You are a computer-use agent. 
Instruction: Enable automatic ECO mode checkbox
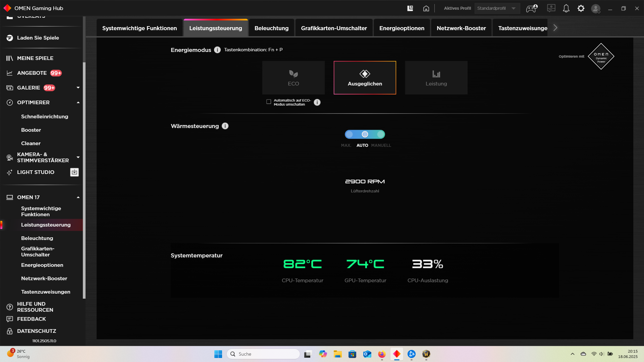[269, 102]
